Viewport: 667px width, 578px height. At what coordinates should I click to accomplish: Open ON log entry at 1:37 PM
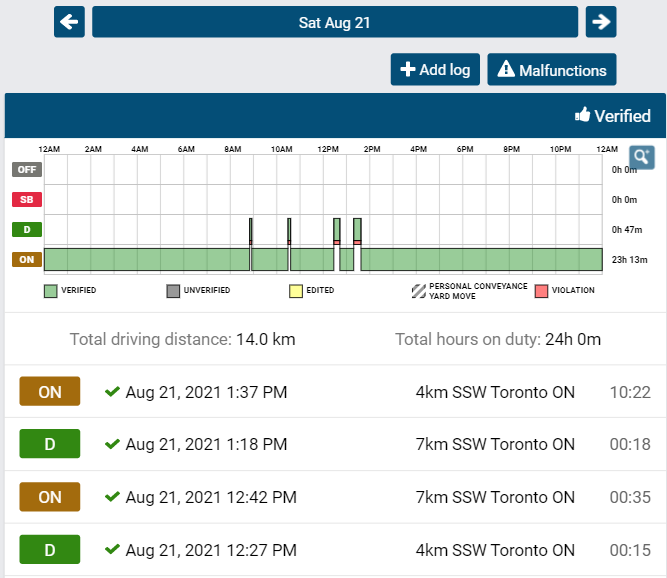click(335, 391)
